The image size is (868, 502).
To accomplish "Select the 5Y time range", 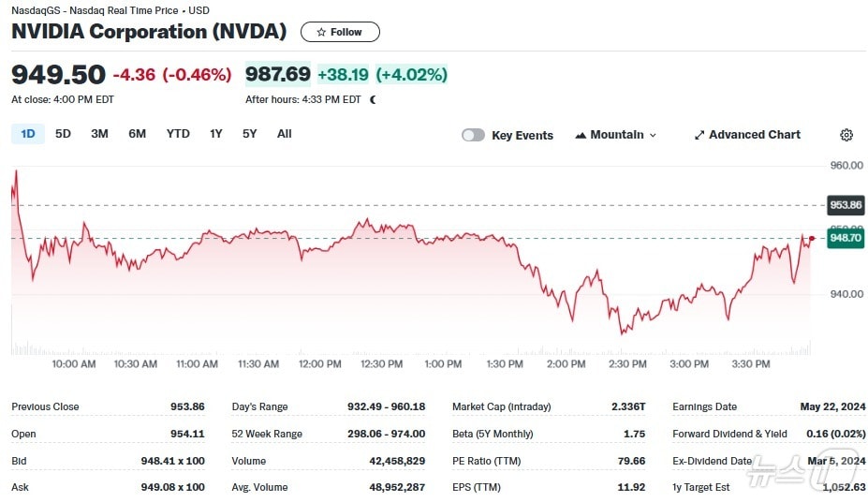I will coord(249,134).
